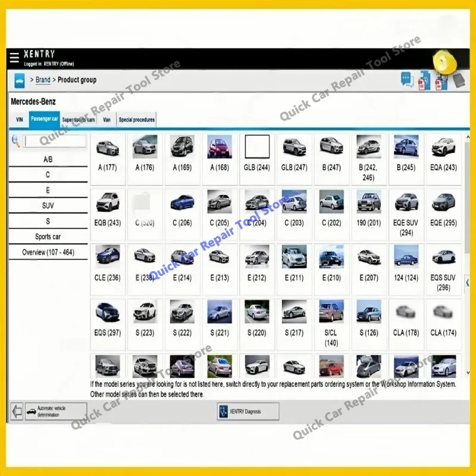Select the S/CL (140) model tile
Viewport: 476px width, 476px height.
(331, 324)
